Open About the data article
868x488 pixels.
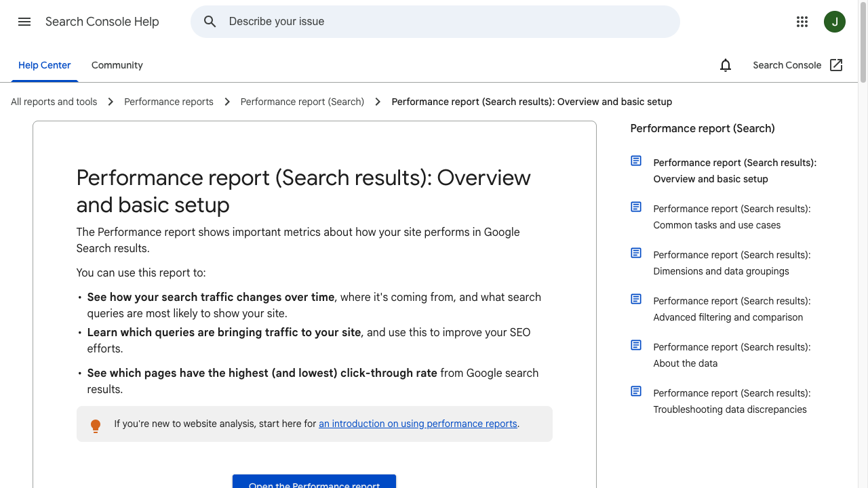coord(732,355)
